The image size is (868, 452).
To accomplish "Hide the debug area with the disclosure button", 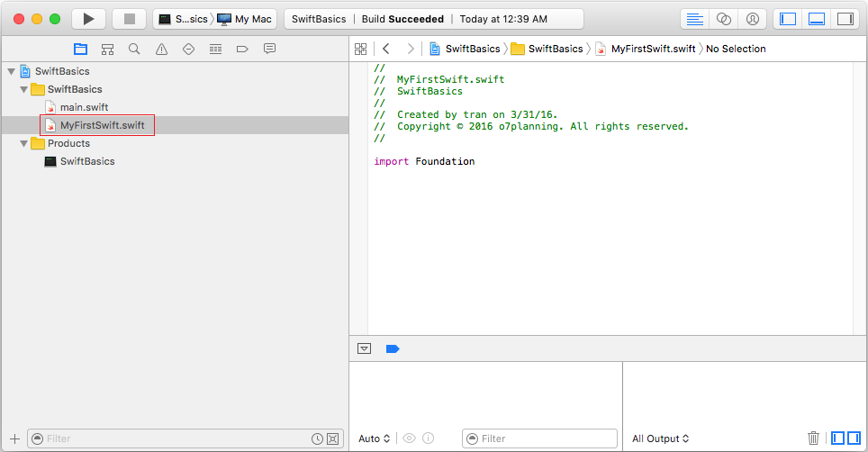I will coord(365,348).
